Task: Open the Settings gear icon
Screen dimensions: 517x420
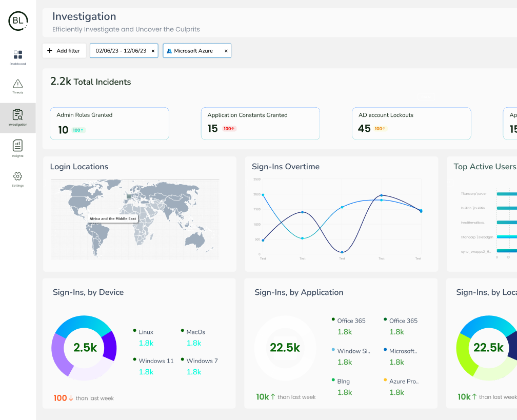Action: point(18,176)
